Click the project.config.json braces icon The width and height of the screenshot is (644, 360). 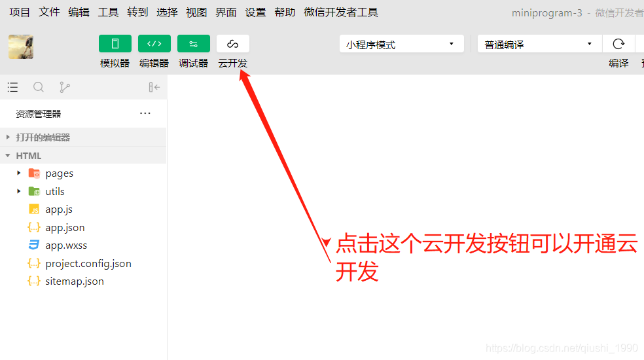coord(34,263)
